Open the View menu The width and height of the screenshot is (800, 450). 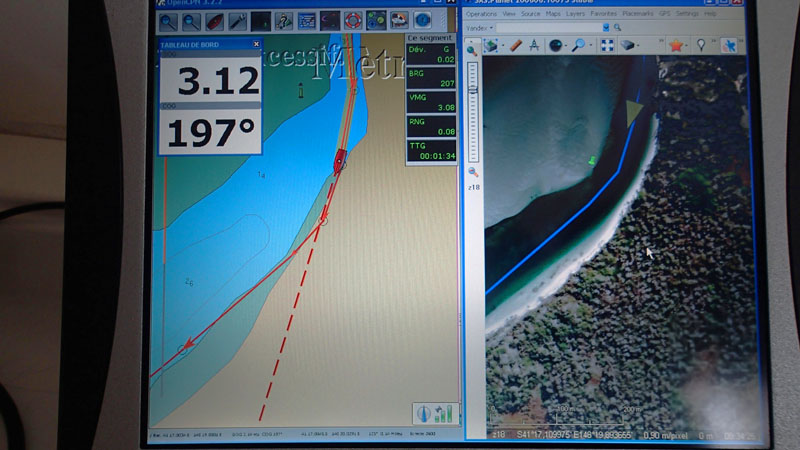pos(509,14)
